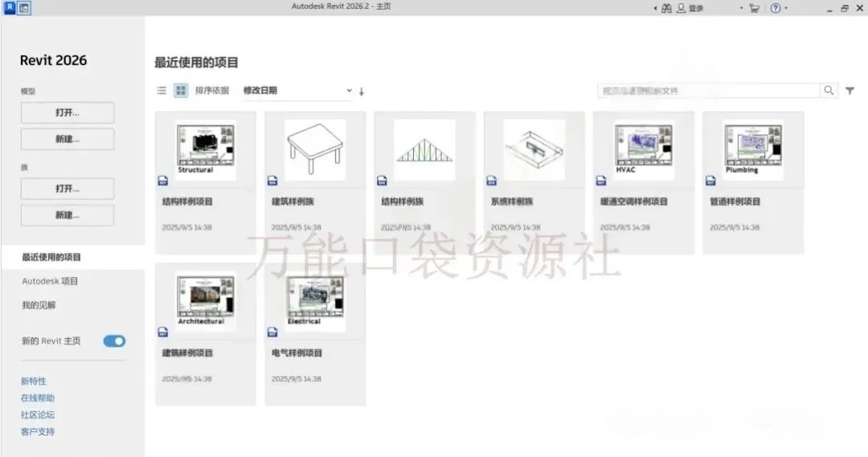Click file type icon on 结构样例项目 card
The height and width of the screenshot is (457, 868).
tap(162, 181)
